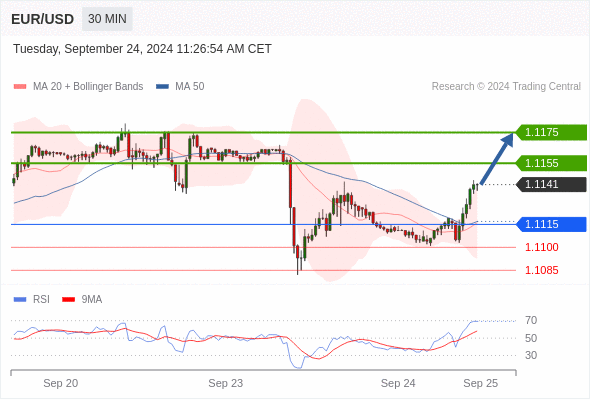This screenshot has height=400, width=590.
Task: Click the MA 20 + Bollinger Bands label
Action: [88, 87]
